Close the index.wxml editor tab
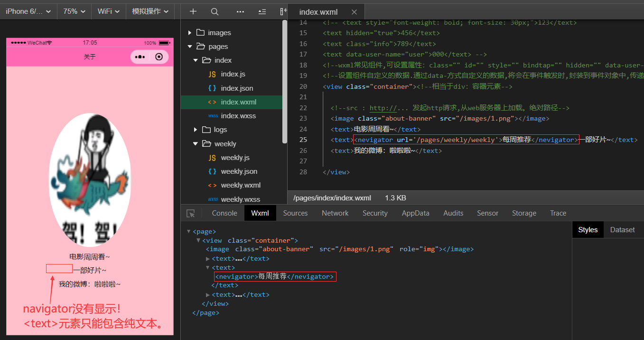The width and height of the screenshot is (644, 340). 354,12
